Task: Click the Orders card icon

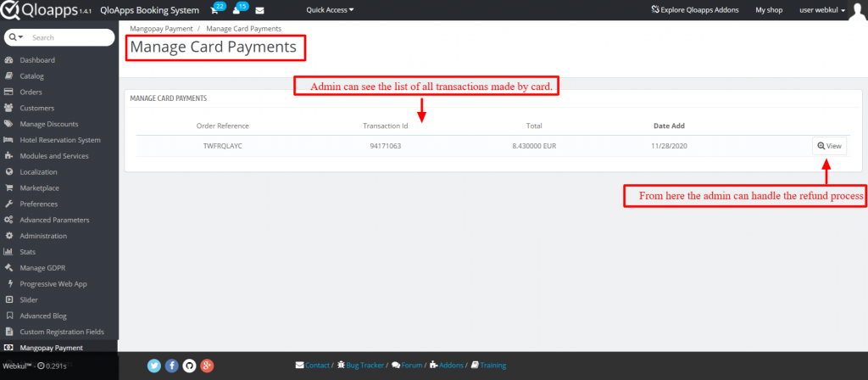Action: (x=8, y=92)
